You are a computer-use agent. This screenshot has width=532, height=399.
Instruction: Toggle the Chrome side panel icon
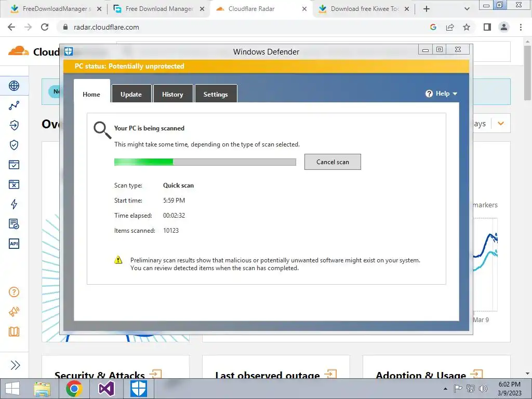click(487, 27)
